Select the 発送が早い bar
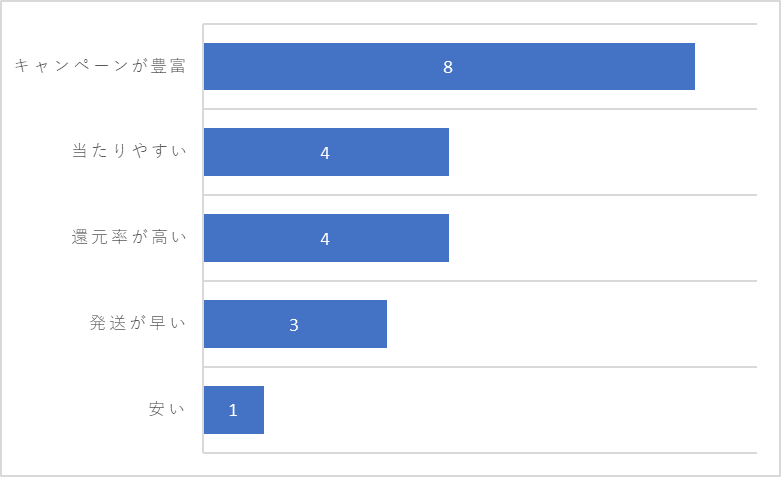The image size is (781, 477). tap(295, 324)
